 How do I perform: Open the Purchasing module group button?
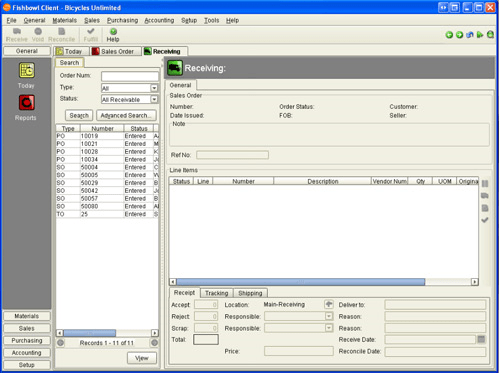coord(27,340)
